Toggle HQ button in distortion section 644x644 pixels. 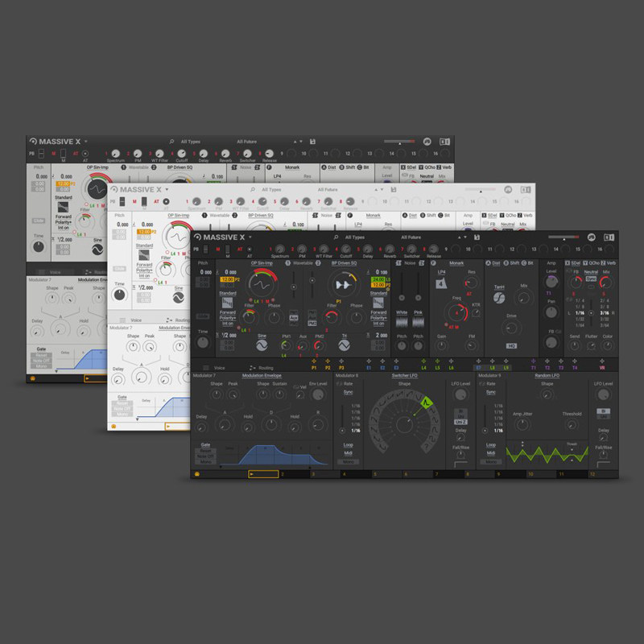tap(511, 346)
